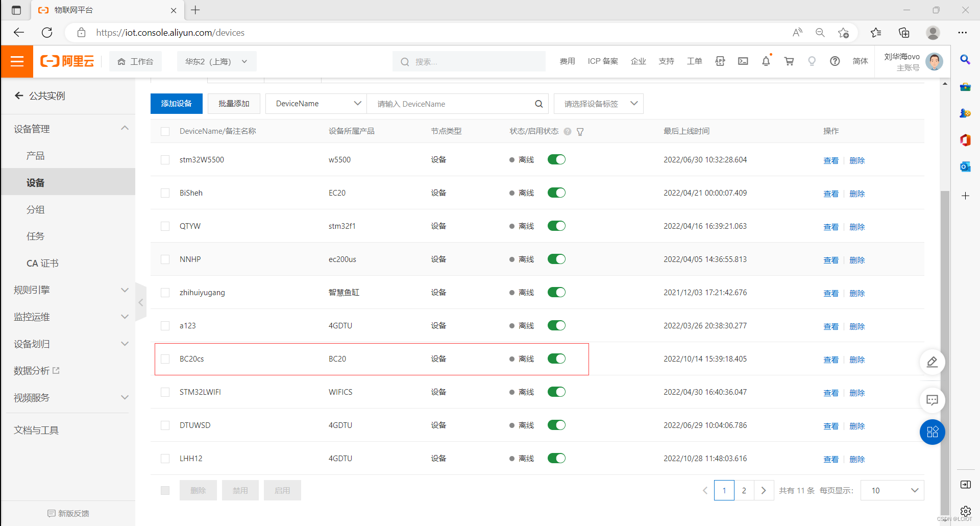Image resolution: width=980 pixels, height=526 pixels.
Task: Open browser collections icon
Action: [904, 33]
